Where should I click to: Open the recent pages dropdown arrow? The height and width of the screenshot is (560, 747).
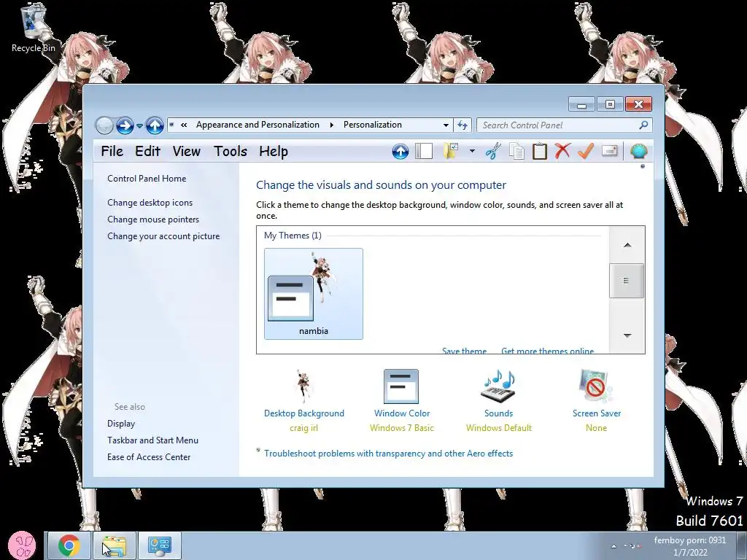coord(139,125)
